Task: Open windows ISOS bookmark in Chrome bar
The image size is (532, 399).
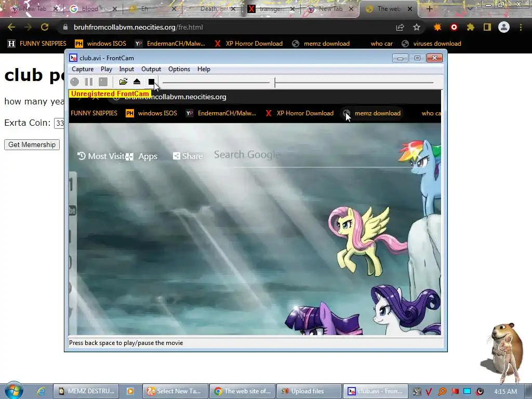Action: (x=100, y=44)
